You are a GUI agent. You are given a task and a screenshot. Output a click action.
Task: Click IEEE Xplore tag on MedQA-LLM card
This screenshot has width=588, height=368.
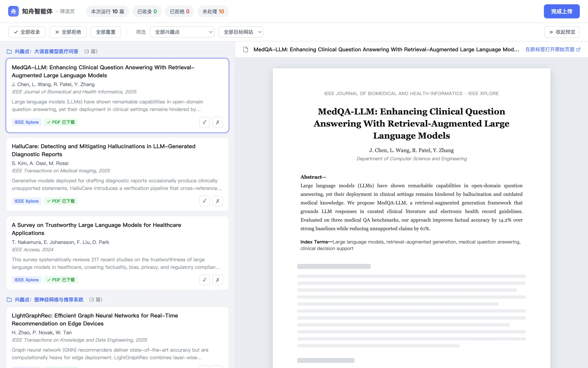click(x=27, y=122)
